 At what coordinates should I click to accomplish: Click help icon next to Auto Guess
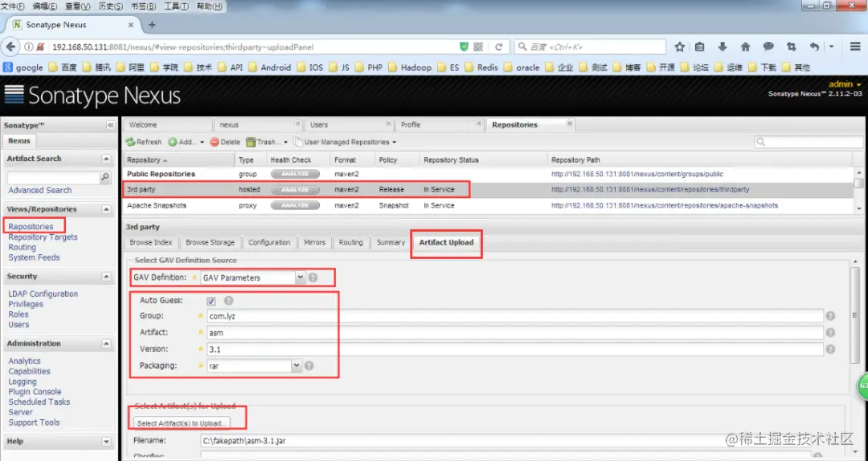tap(228, 300)
